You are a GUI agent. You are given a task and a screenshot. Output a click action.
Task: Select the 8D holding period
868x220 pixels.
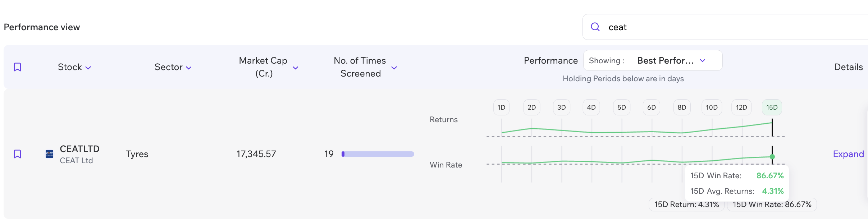tap(682, 107)
